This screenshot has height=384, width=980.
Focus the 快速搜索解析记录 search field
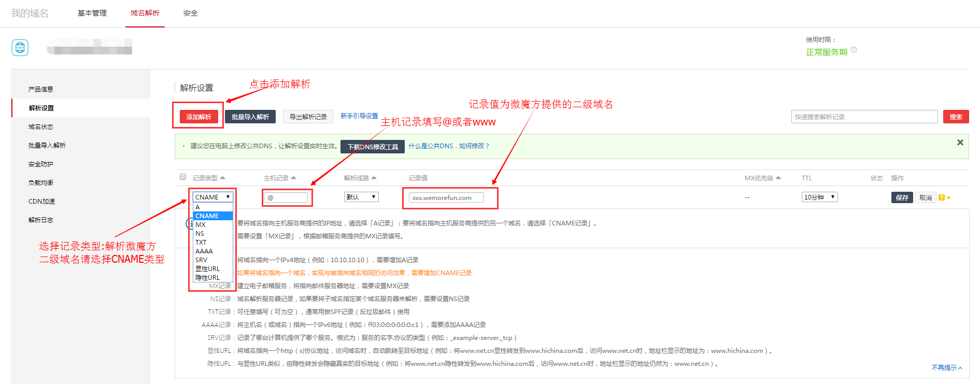tap(864, 117)
